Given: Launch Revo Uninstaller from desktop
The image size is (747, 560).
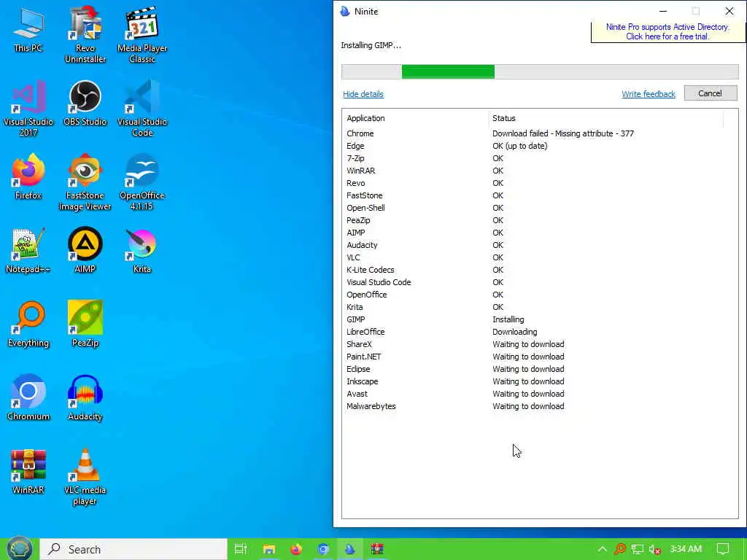Looking at the screenshot, I should tap(85, 34).
